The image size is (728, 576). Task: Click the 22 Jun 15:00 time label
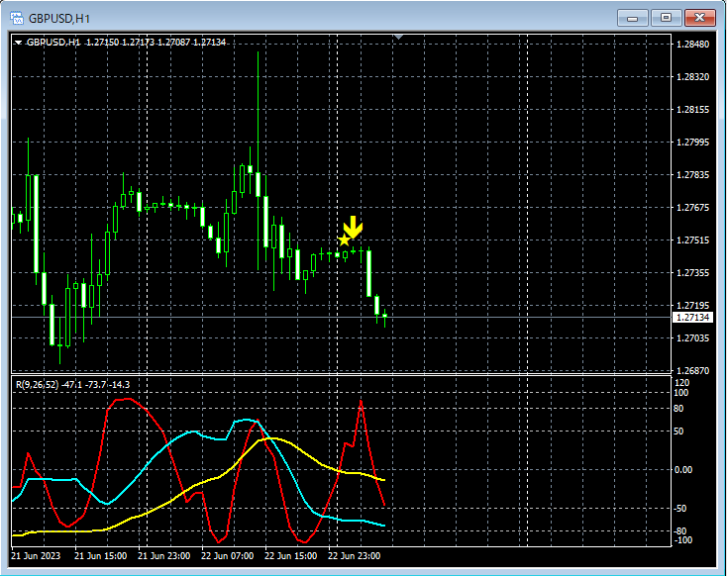tap(291, 555)
